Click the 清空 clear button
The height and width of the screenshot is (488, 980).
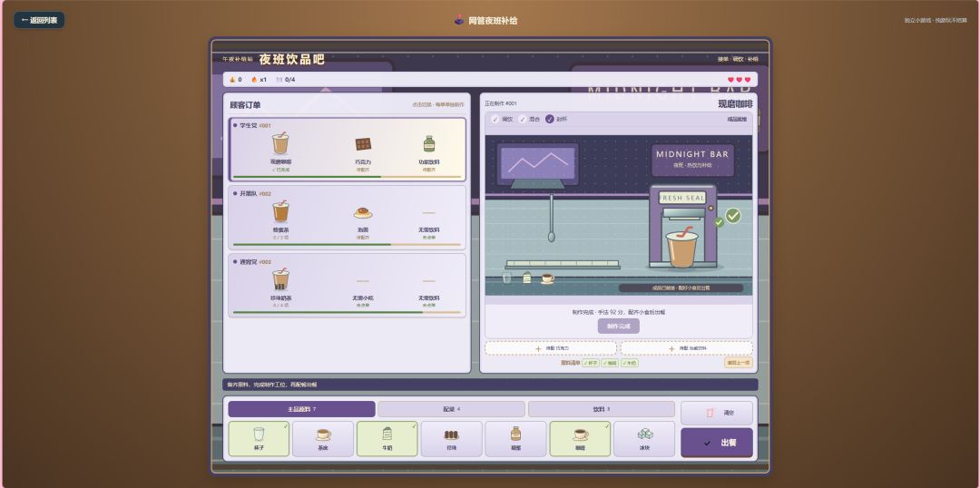tap(717, 413)
